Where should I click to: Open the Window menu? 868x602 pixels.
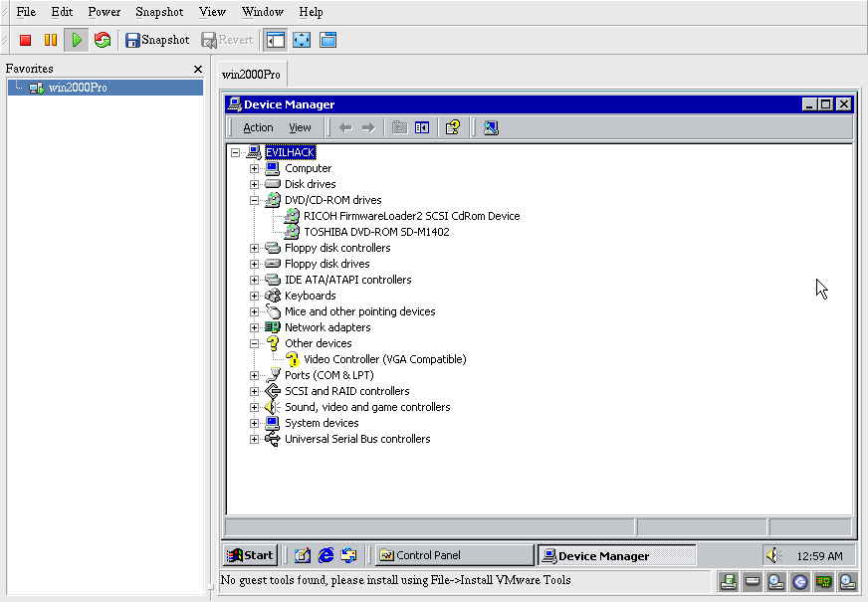coord(263,12)
